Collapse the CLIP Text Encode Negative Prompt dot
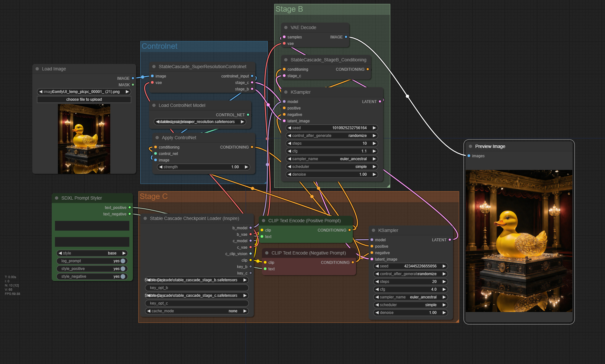The height and width of the screenshot is (364, 605). 267,253
